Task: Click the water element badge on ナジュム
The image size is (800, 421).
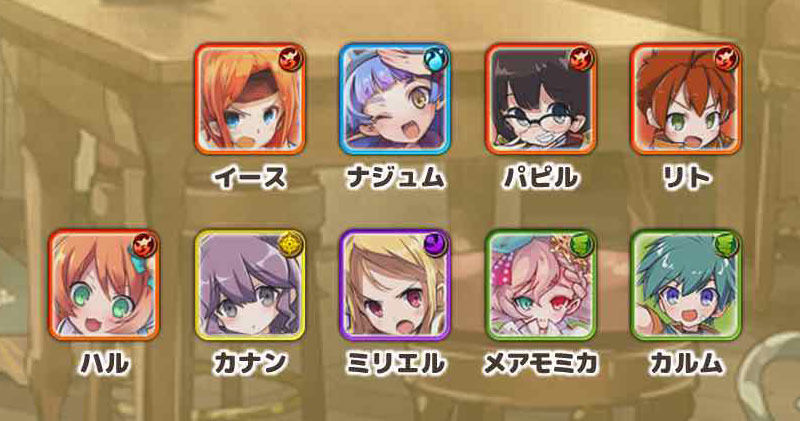Action: (x=436, y=58)
